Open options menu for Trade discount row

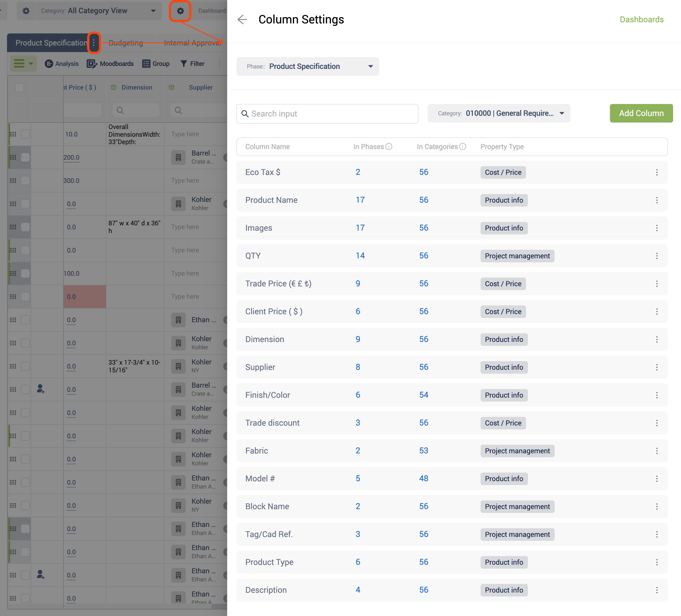pyautogui.click(x=657, y=423)
